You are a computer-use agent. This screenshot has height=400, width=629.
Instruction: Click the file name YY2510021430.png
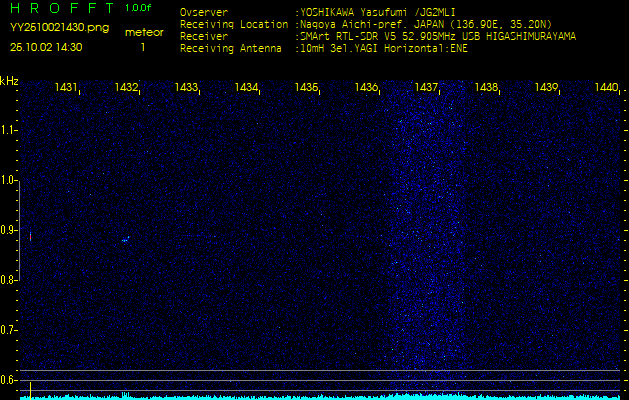(59, 28)
